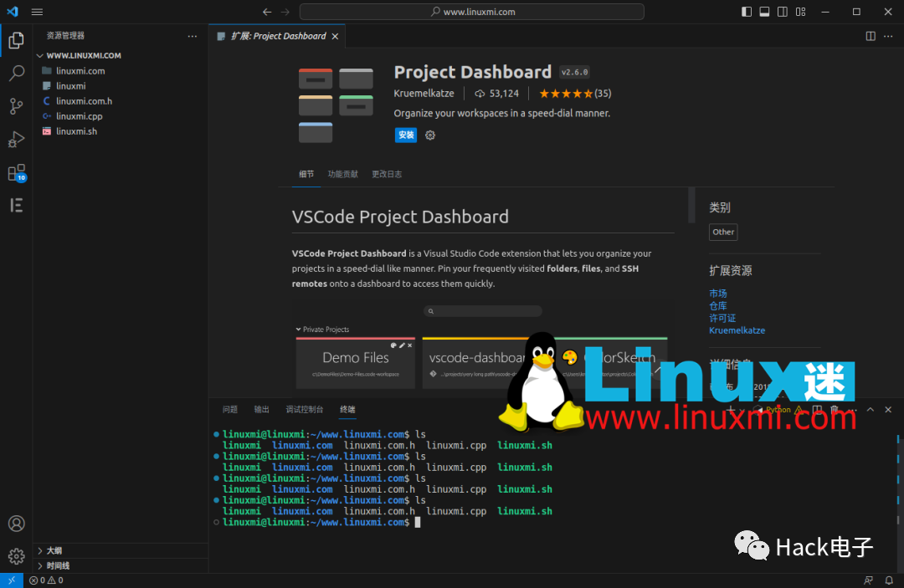
Task: Open the Search view icon
Action: pos(16,73)
